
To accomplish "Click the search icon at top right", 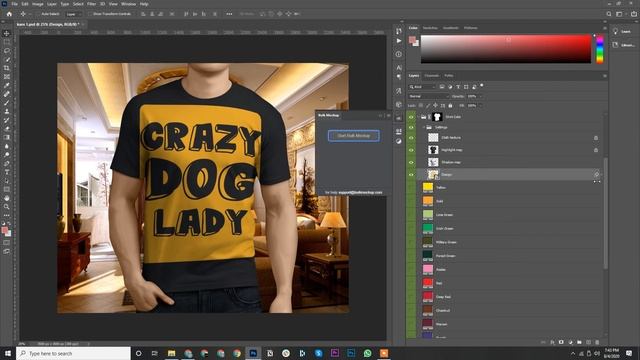I will (x=609, y=14).
